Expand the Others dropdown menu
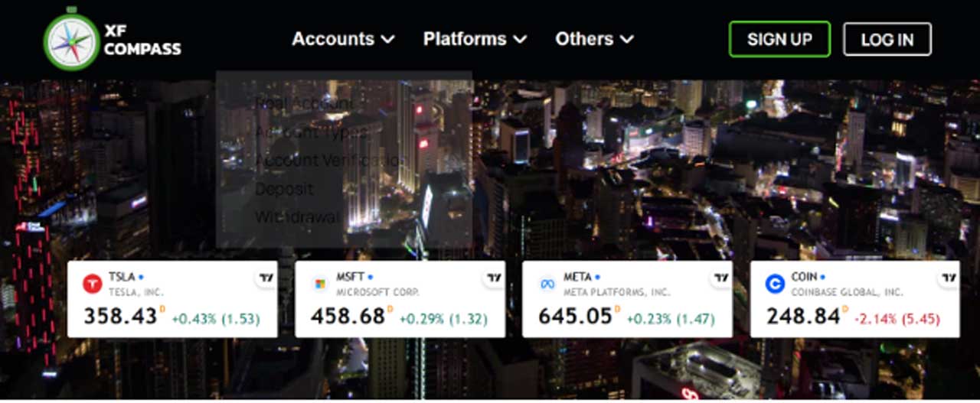Viewport: 980px width, 403px height. pos(594,39)
